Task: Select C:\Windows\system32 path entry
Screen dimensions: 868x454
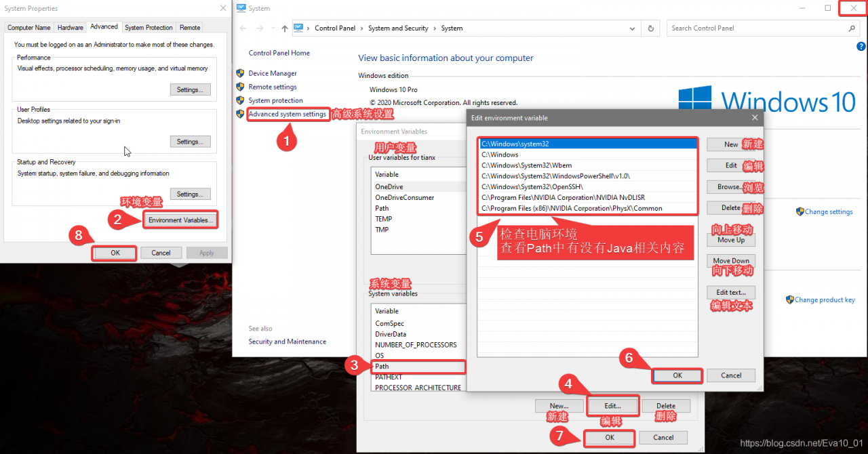Action: (x=588, y=144)
